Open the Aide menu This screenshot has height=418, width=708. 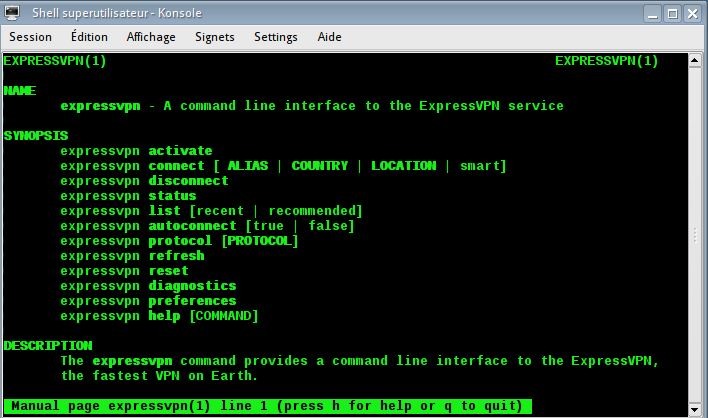click(329, 37)
